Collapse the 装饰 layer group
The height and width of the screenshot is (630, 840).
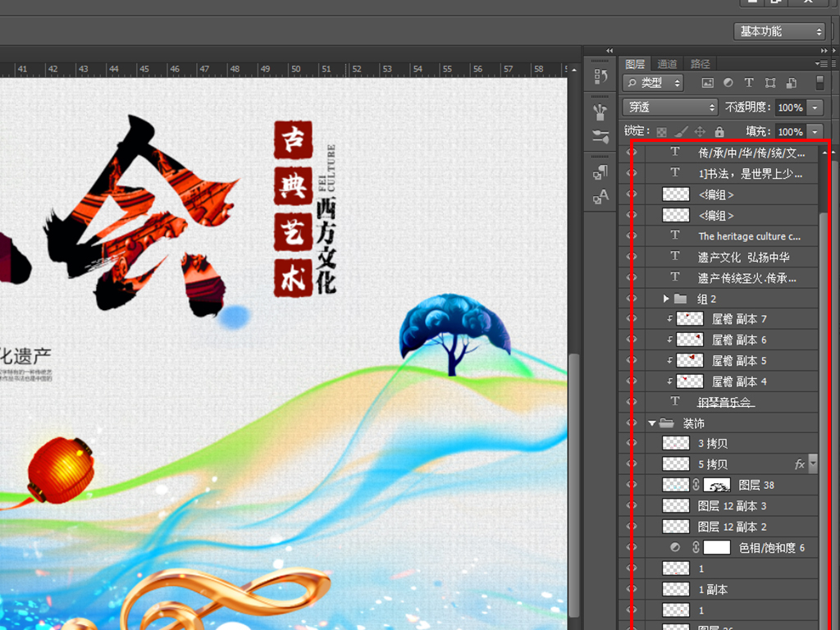tap(652, 423)
